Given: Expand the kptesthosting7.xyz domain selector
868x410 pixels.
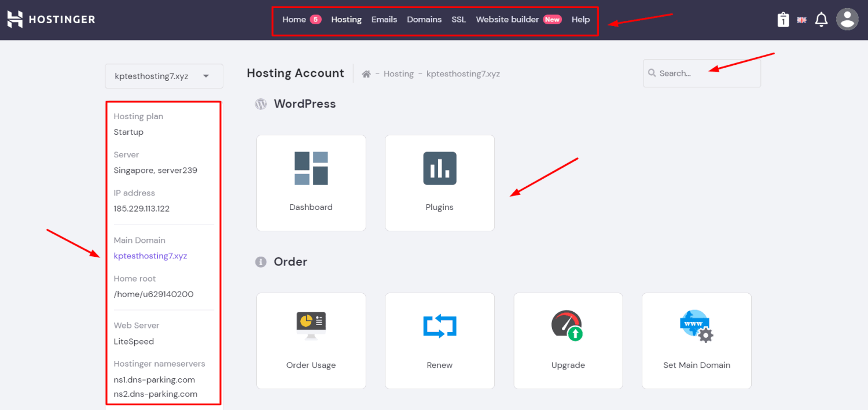Looking at the screenshot, I should pos(164,76).
